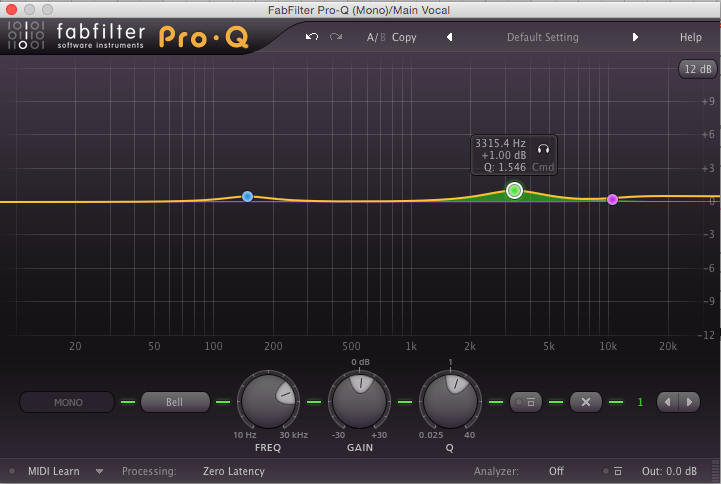Viewport: 721px width, 484px height.
Task: Select the previous band arrow
Action: pyautogui.click(x=667, y=402)
